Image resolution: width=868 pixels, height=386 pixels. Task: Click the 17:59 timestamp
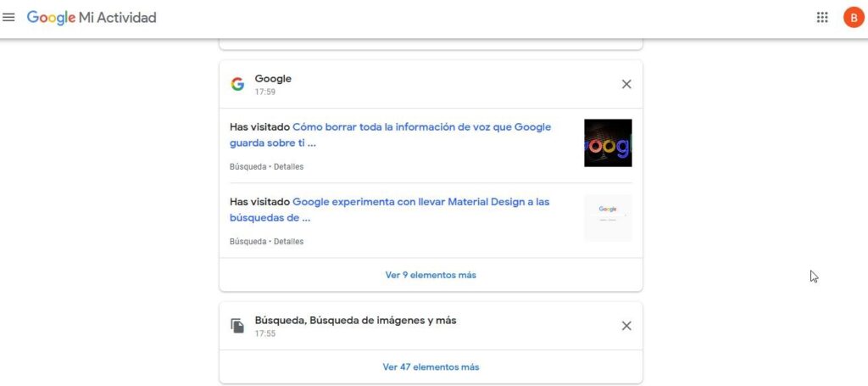pyautogui.click(x=265, y=92)
